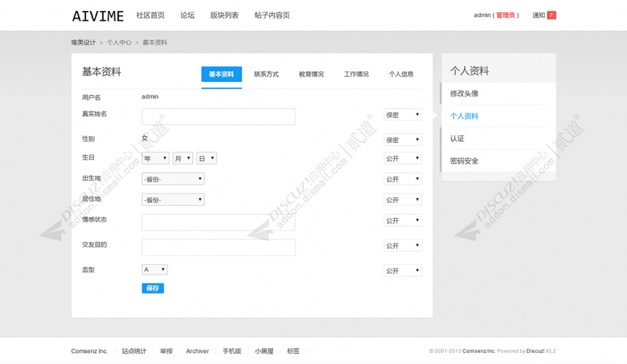Click the 基本资料 breadcrumb text
Screen dimensions: 627x364
pos(155,42)
